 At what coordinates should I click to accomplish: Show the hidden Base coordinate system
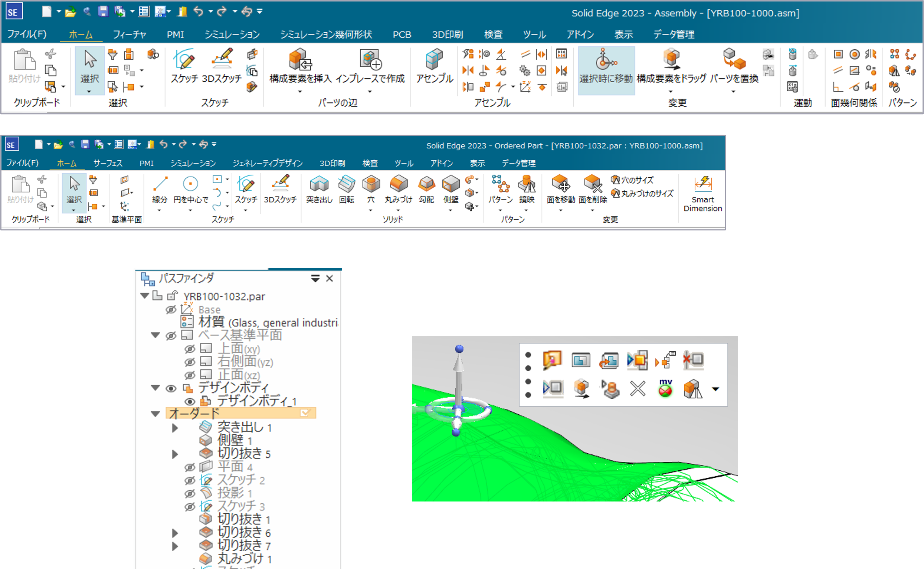click(171, 310)
